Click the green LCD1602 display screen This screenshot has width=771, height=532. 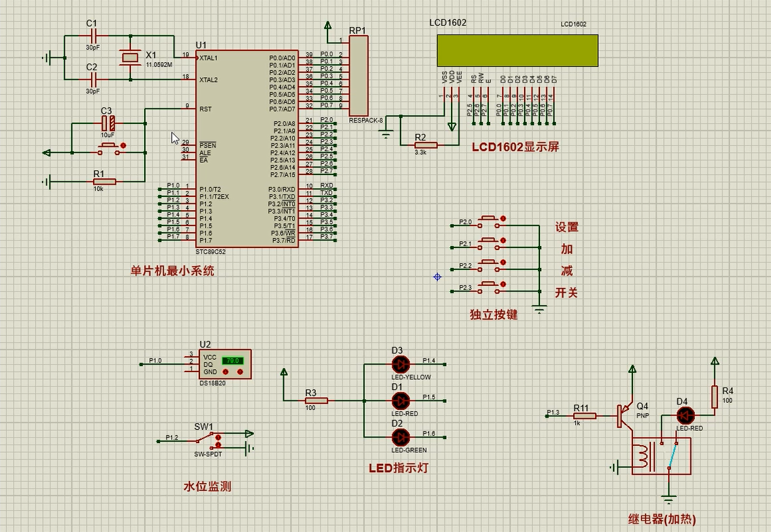[x=517, y=50]
